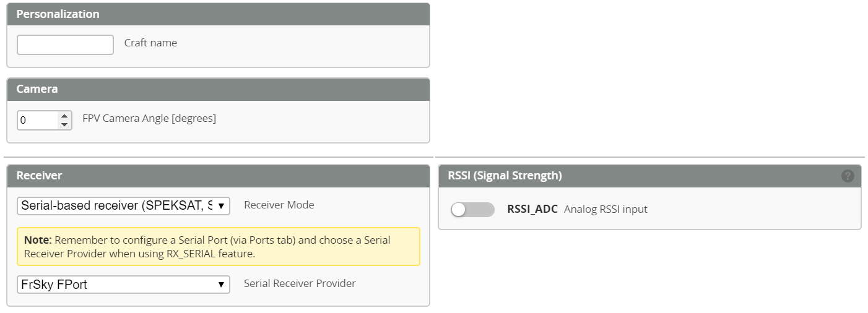Click the Serial Receiver Provider label
The image size is (868, 313).
pos(300,283)
